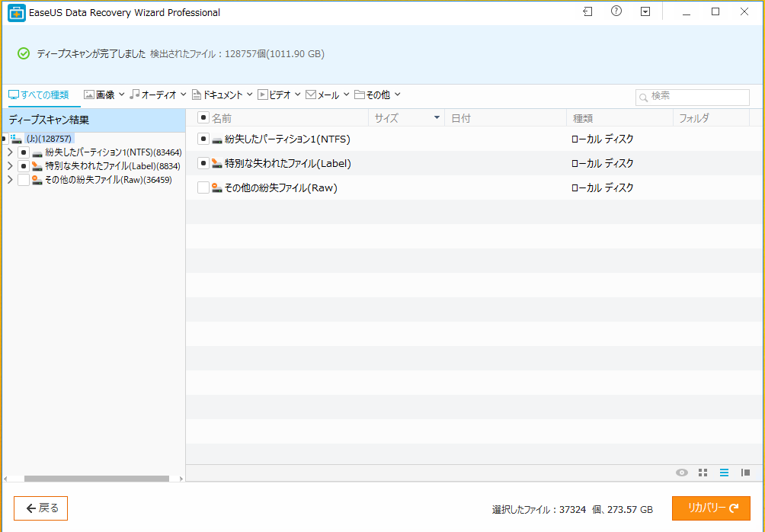Open the title bar dropdown menu icon

click(645, 12)
